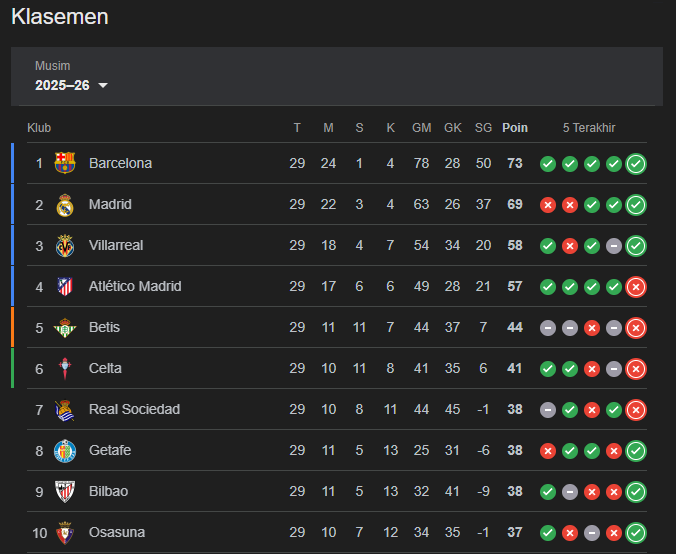Screen dimensions: 676x554
Task: Click the 5 Terakhir column header
Action: (x=589, y=128)
